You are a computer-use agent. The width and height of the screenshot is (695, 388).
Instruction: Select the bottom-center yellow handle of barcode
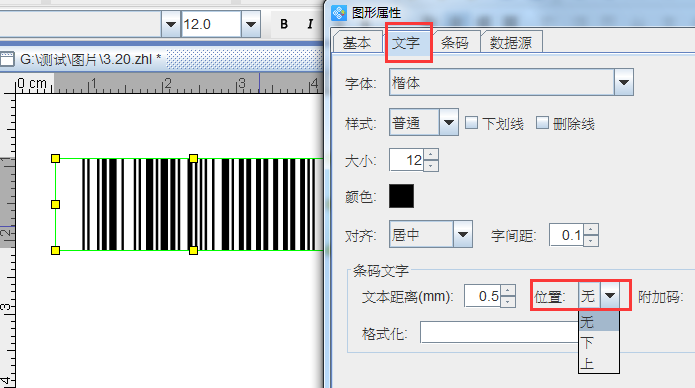coord(193,251)
